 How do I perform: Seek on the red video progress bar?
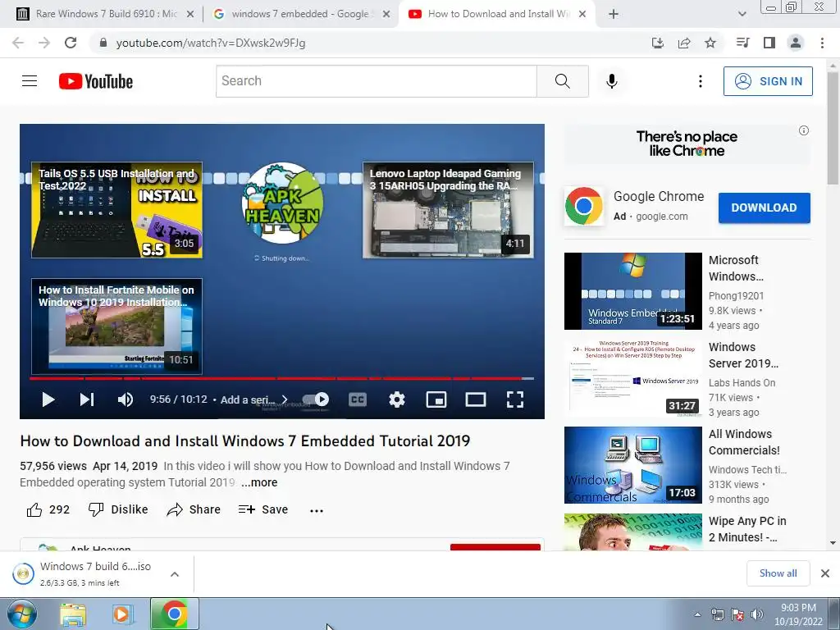[x=282, y=378]
